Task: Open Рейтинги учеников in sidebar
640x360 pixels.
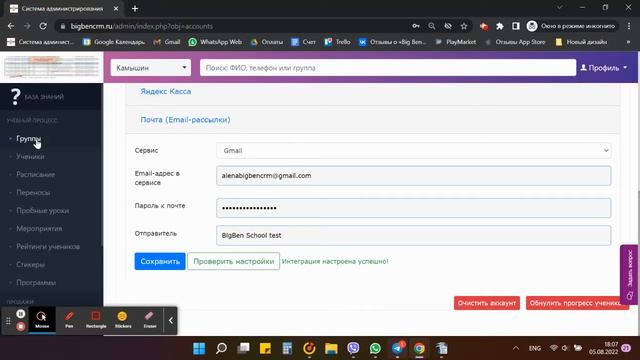Action: click(48, 247)
